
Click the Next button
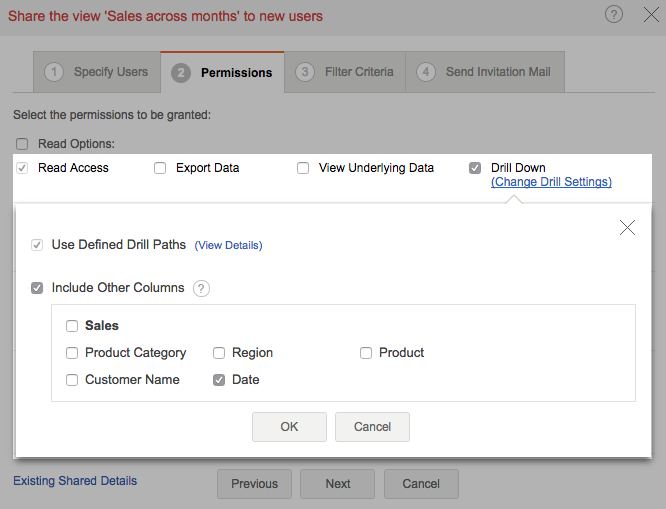point(338,484)
